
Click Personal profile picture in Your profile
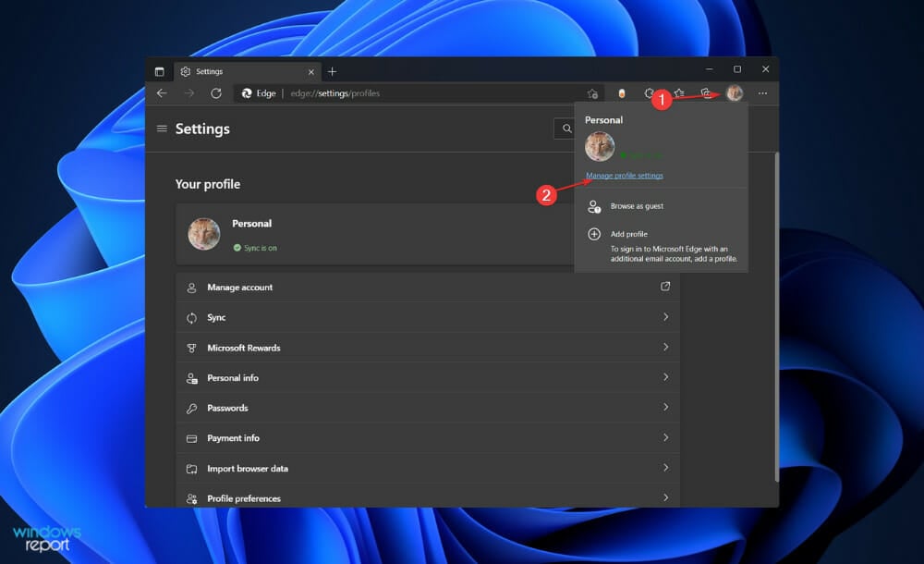click(x=204, y=234)
